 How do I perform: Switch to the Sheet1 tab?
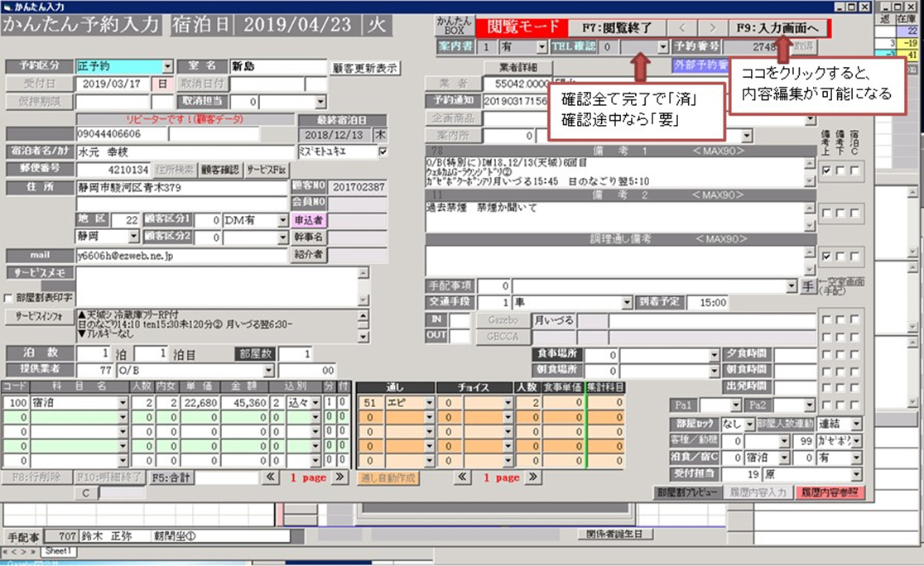(x=58, y=551)
